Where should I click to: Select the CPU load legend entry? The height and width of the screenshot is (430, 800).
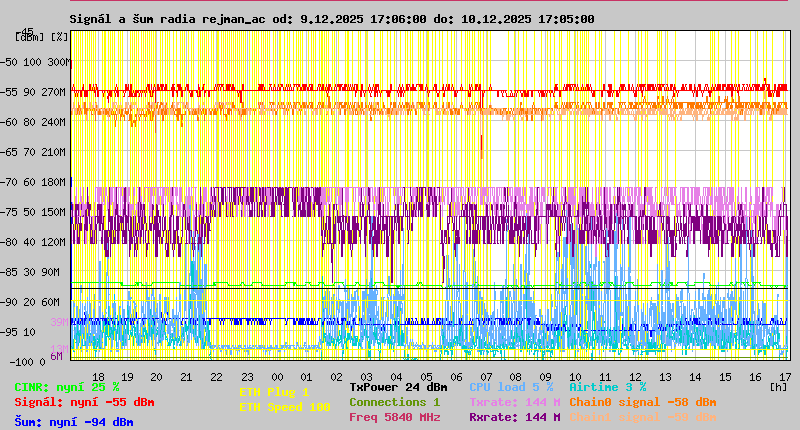coord(510,387)
